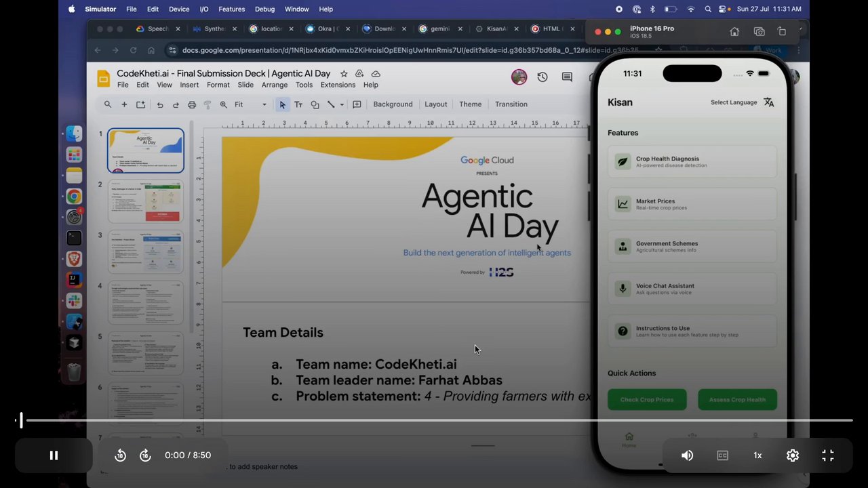Select the shape tool
The height and width of the screenshot is (488, 868).
click(315, 104)
